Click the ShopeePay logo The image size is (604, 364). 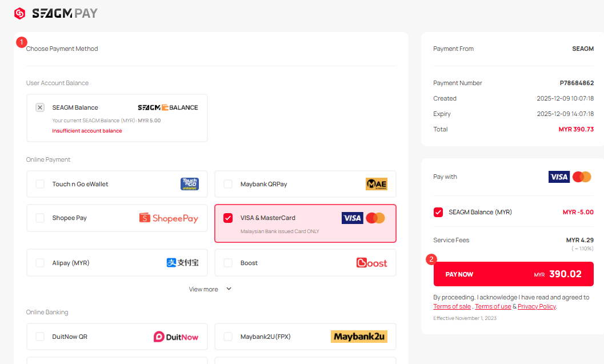point(169,218)
